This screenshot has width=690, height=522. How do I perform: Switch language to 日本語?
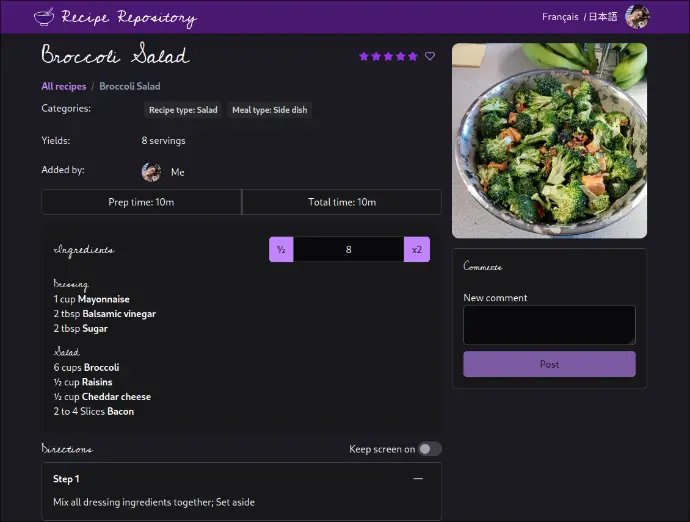pos(603,17)
